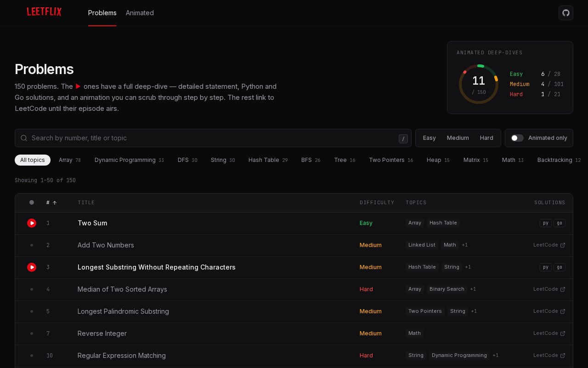Filter by the Heap topic chip
588x368 pixels.
pos(438,160)
